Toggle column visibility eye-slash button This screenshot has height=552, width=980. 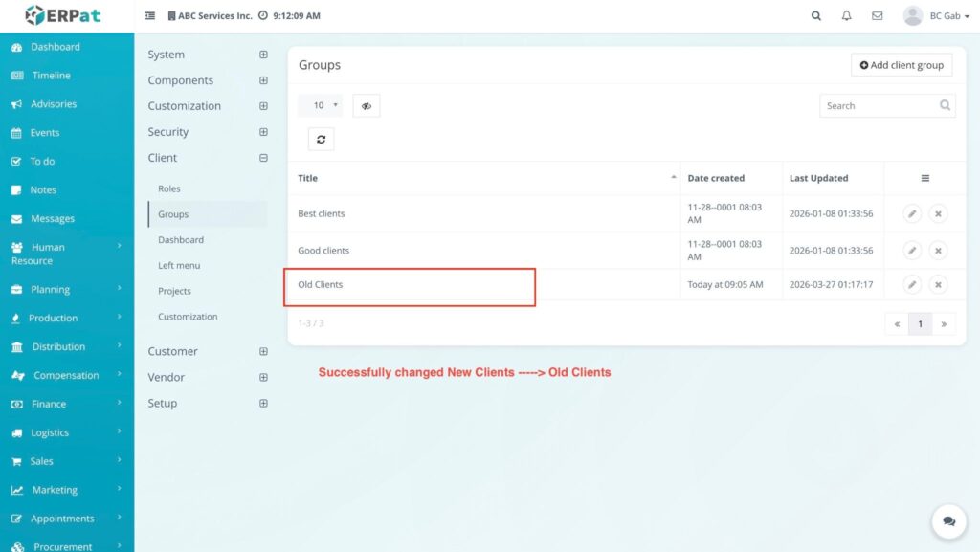point(366,106)
